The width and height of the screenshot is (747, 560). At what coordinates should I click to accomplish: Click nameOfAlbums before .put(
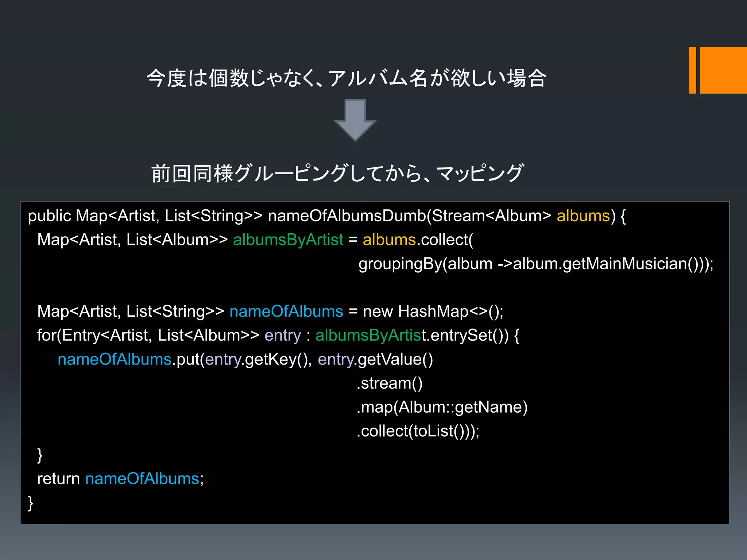115,359
